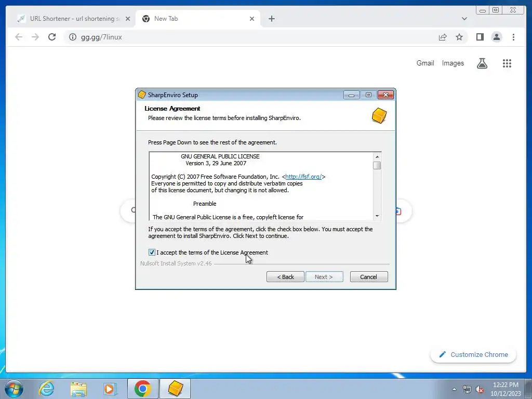Open a new Chrome tab with plus button
Screen dimensions: 532x399
tap(271, 19)
